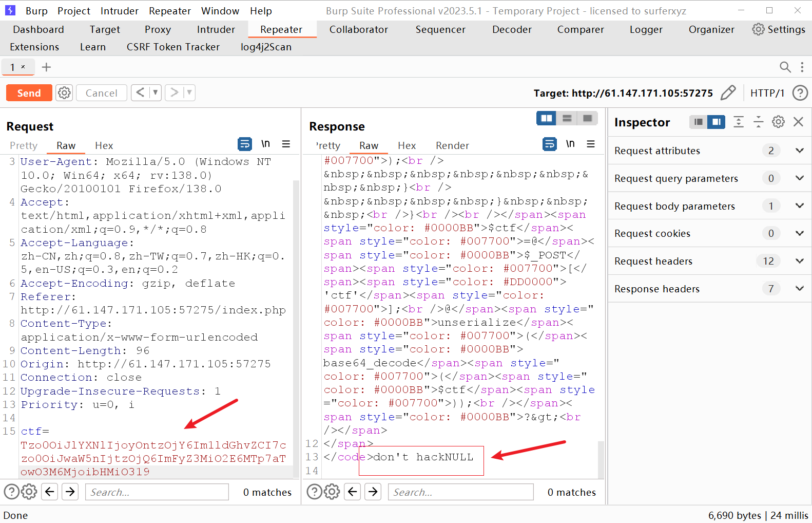This screenshot has width=812, height=523.
Task: Open the Intruder menu in menu bar
Action: (x=119, y=11)
